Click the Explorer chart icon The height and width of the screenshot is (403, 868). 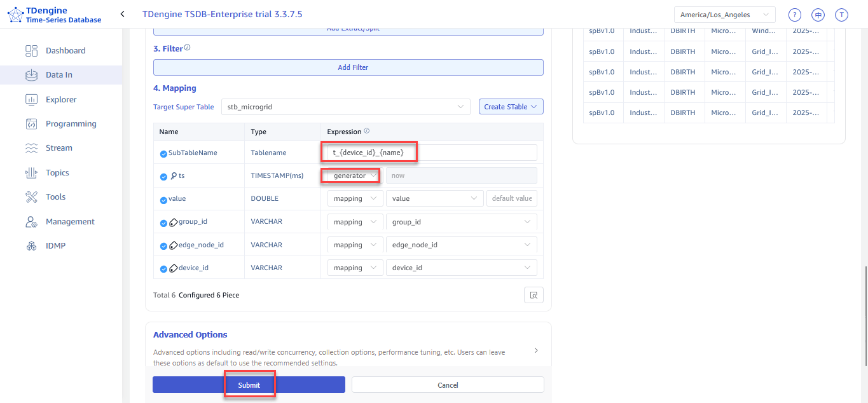(x=31, y=100)
